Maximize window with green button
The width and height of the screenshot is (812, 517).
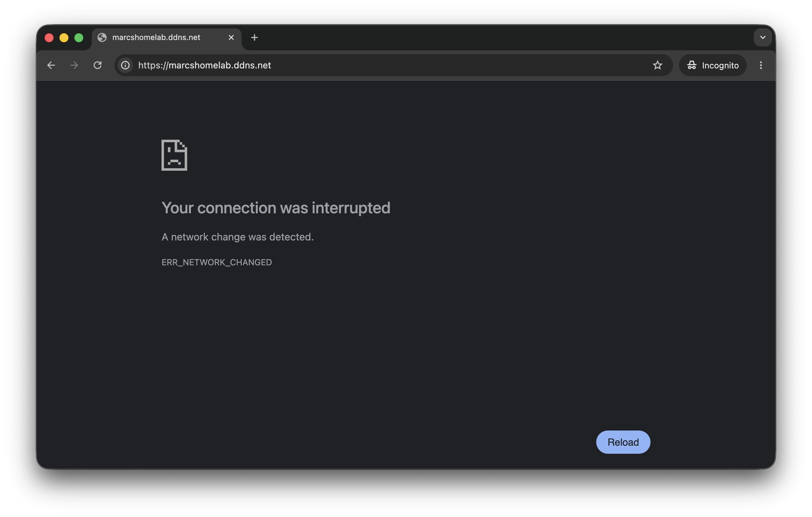point(79,38)
